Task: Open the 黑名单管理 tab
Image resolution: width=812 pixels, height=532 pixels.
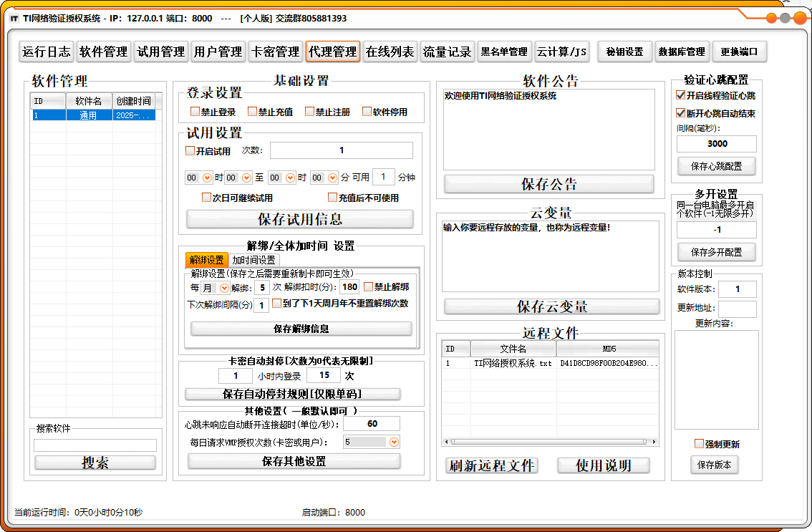Action: 504,51
